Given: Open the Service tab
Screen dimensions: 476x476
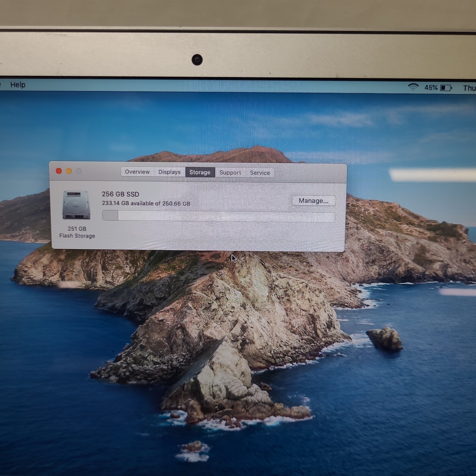Looking at the screenshot, I should pos(260,173).
